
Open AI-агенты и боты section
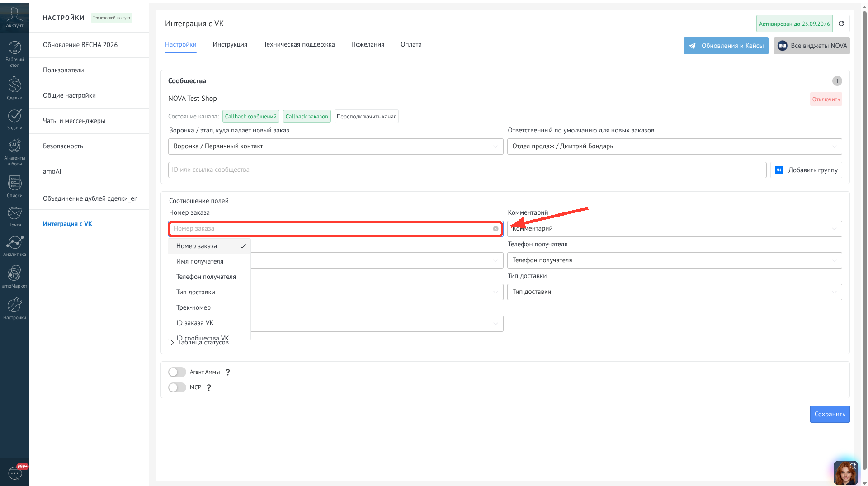click(x=14, y=152)
